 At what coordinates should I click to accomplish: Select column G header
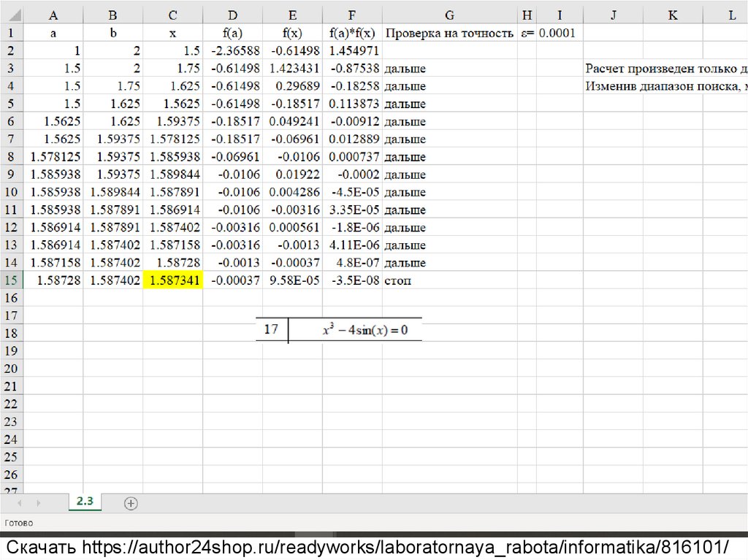tap(449, 15)
